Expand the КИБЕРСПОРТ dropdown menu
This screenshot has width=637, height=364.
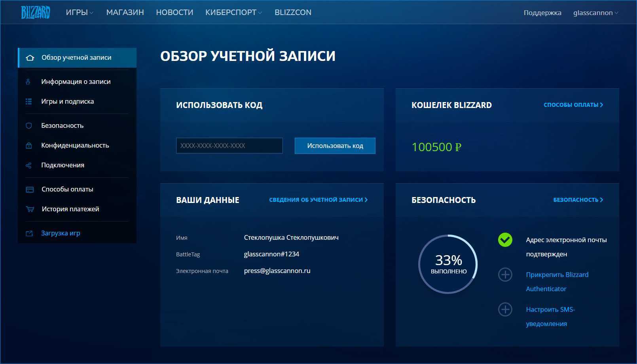point(233,12)
